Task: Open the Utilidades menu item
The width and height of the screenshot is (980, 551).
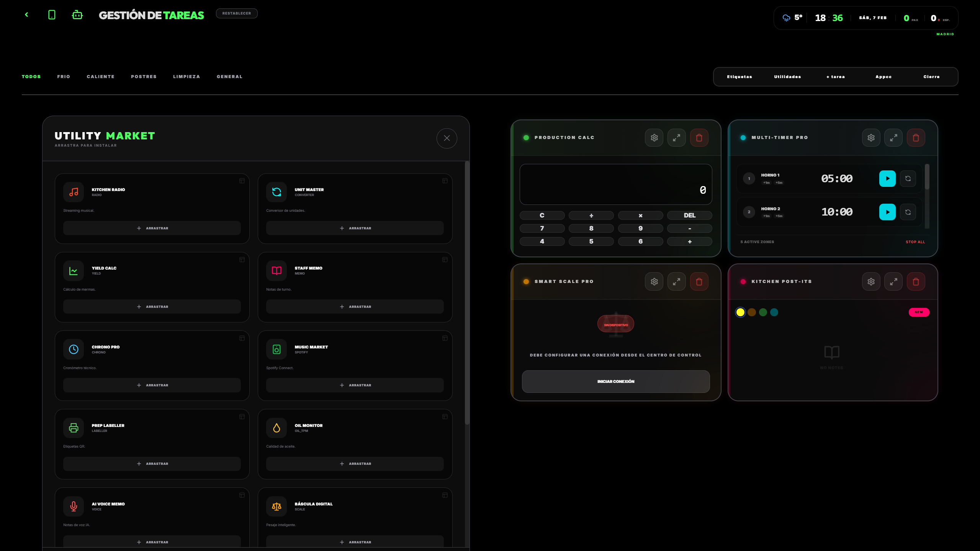Action: [787, 77]
